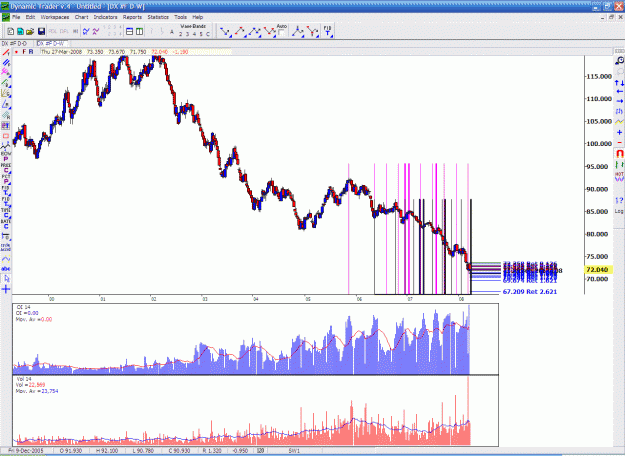
Task: Click the question mark help icon
Action: (x=619, y=201)
